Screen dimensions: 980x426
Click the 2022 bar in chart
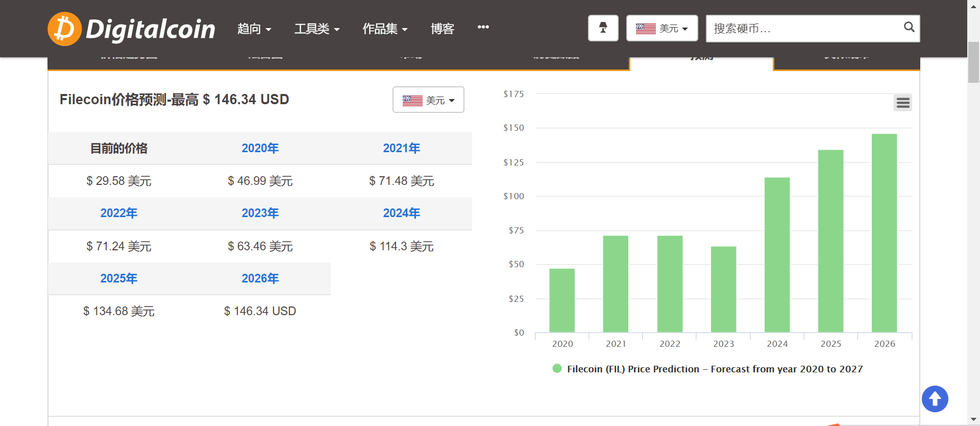670,284
